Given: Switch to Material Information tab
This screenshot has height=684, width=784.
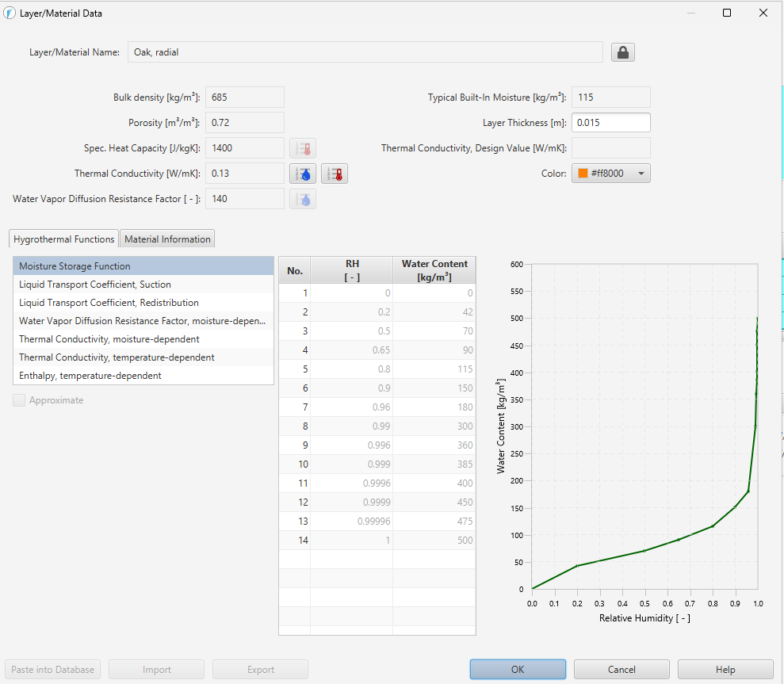Looking at the screenshot, I should pos(167,239).
